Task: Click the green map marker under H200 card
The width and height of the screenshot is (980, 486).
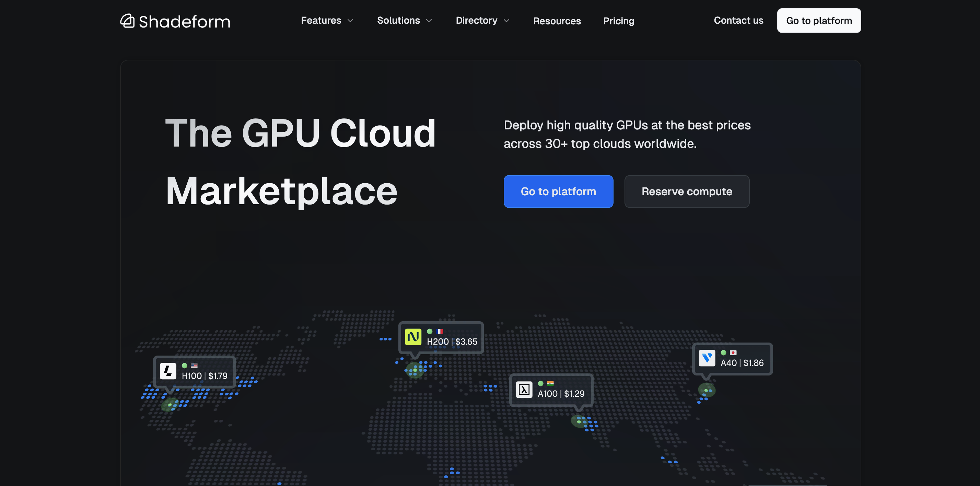Action: coord(415,370)
